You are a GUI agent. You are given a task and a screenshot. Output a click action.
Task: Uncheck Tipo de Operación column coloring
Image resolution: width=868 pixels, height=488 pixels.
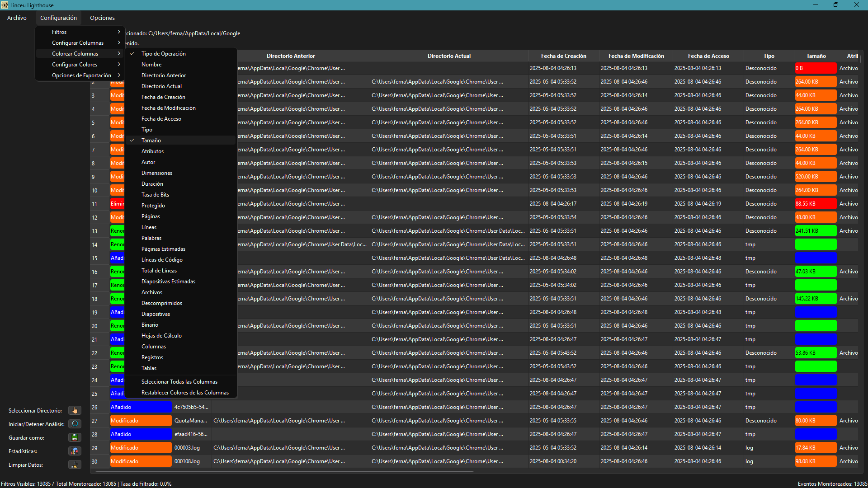tap(163, 54)
